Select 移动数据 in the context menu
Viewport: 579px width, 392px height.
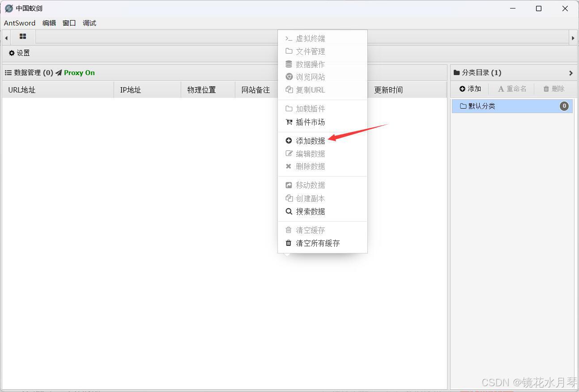tap(323, 185)
